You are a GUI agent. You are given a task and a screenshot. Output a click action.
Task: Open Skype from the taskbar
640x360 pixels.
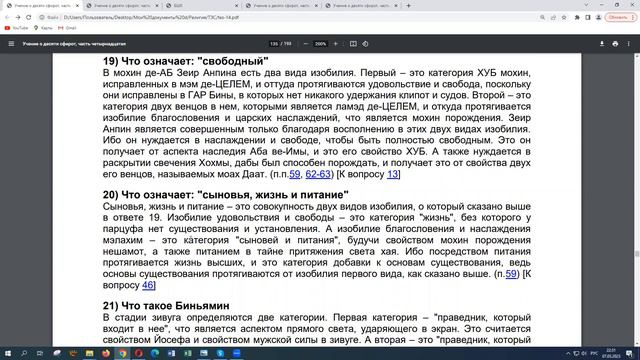coord(220,353)
